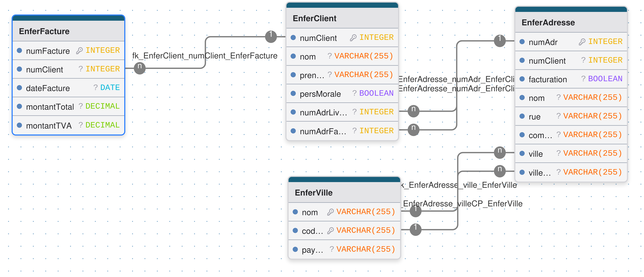
Task: Click the key icon beside EnferClient numClient
Action: pos(353,38)
